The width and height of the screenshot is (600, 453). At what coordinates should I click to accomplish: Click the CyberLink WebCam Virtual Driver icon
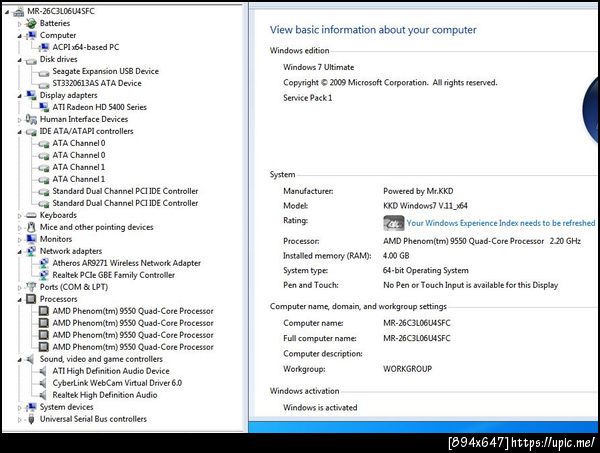(x=43, y=383)
